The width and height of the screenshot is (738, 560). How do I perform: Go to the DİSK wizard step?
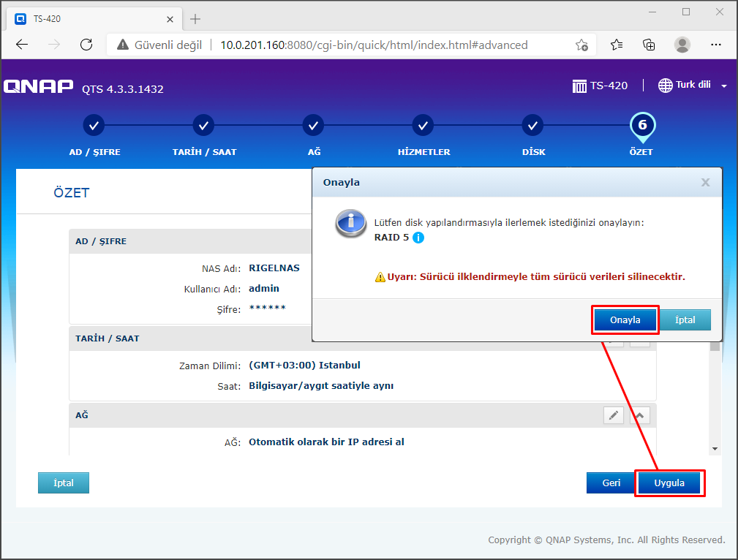point(532,125)
